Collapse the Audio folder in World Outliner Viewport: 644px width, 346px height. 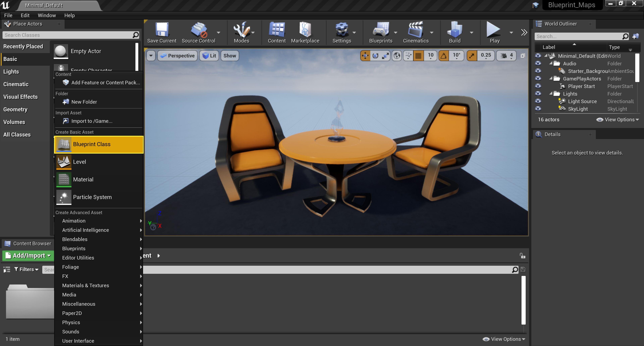[x=551, y=63]
